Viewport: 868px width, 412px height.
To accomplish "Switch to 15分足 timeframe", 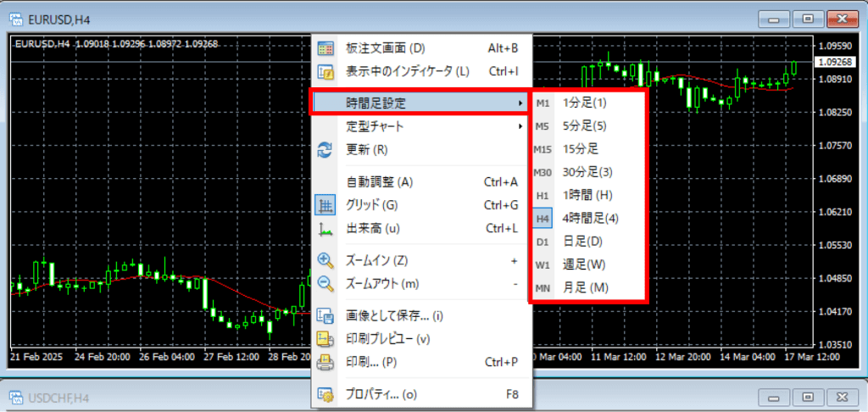I will point(588,149).
